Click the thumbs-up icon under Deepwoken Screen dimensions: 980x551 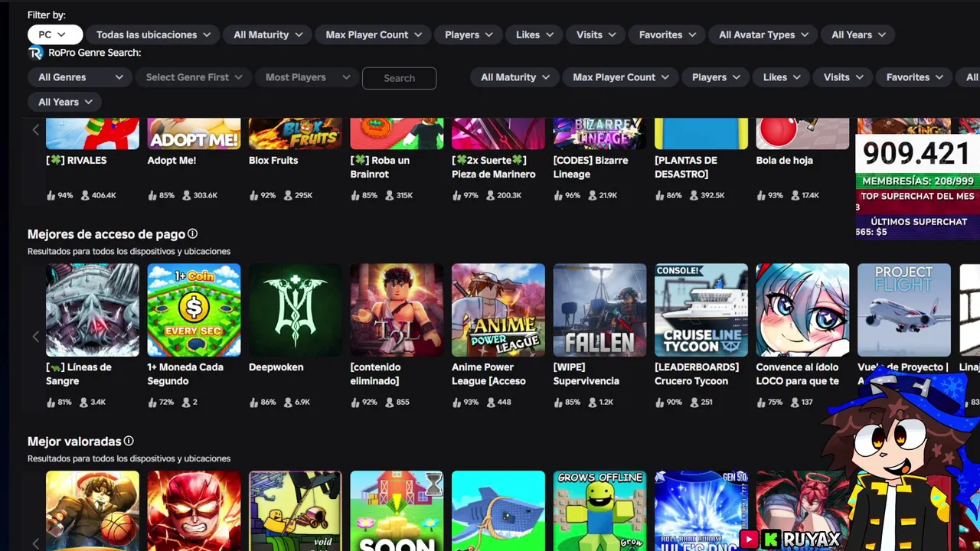[x=254, y=402]
